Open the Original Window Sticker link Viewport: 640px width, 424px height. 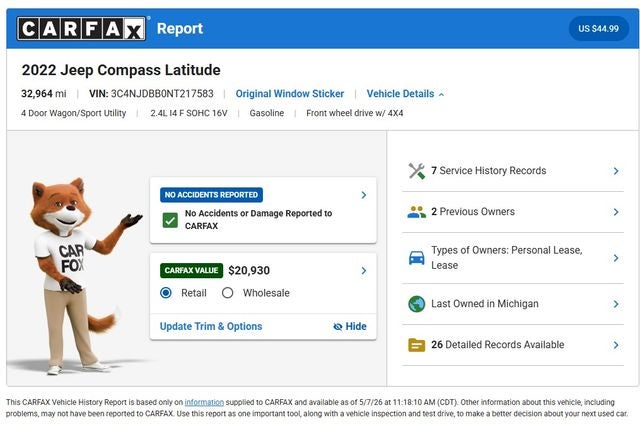click(290, 94)
